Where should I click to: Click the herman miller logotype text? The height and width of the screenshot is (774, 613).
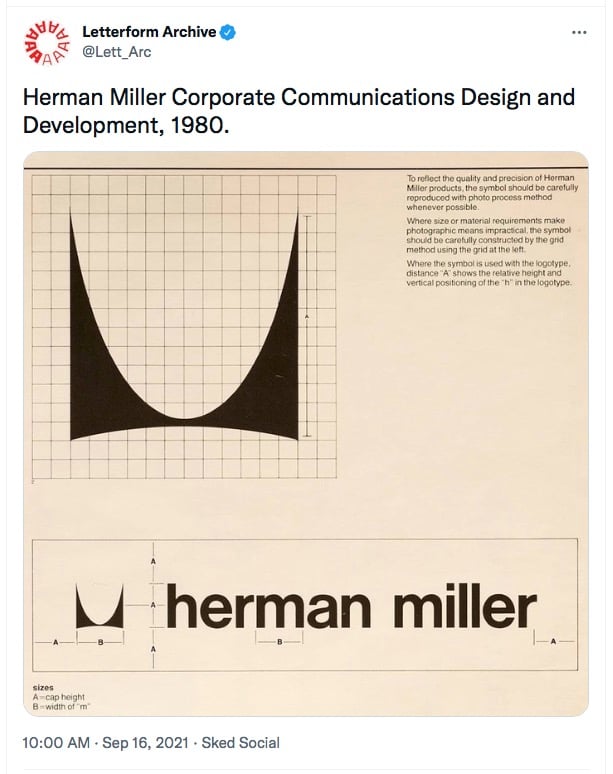(x=351, y=606)
